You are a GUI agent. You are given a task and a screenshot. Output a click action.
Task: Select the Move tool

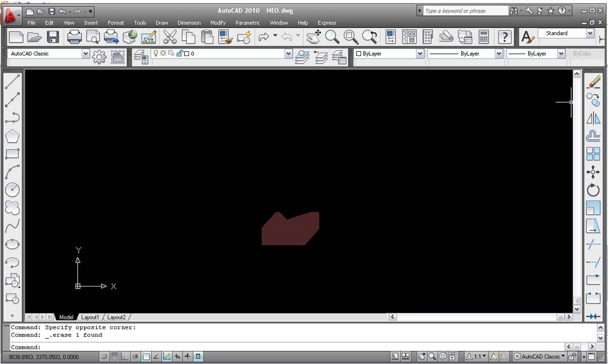click(593, 172)
